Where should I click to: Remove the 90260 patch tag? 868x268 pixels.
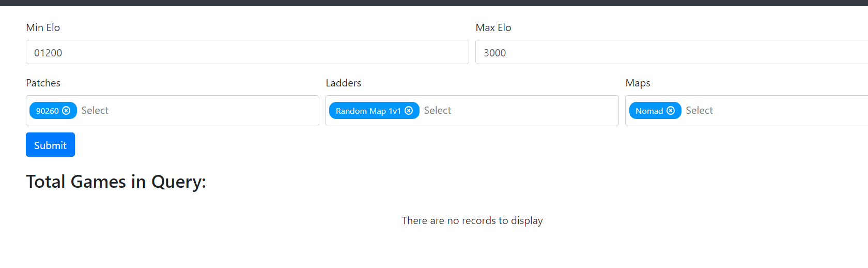66,111
